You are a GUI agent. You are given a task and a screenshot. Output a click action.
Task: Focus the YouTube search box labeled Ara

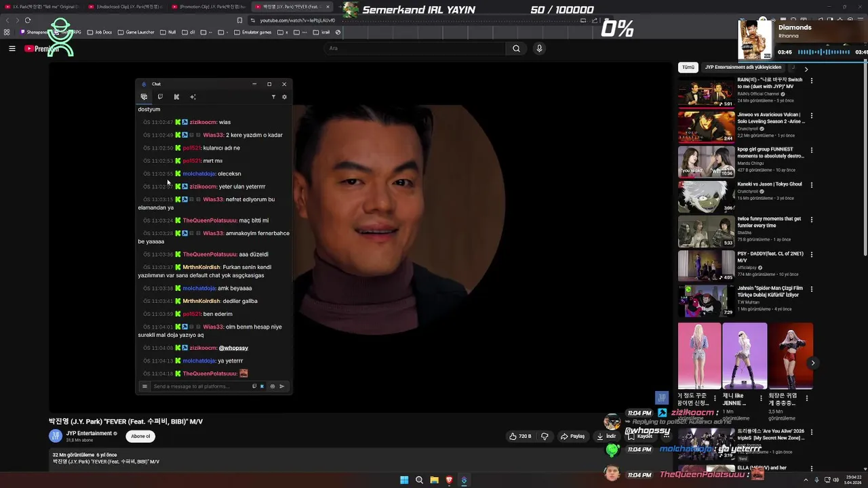point(415,48)
